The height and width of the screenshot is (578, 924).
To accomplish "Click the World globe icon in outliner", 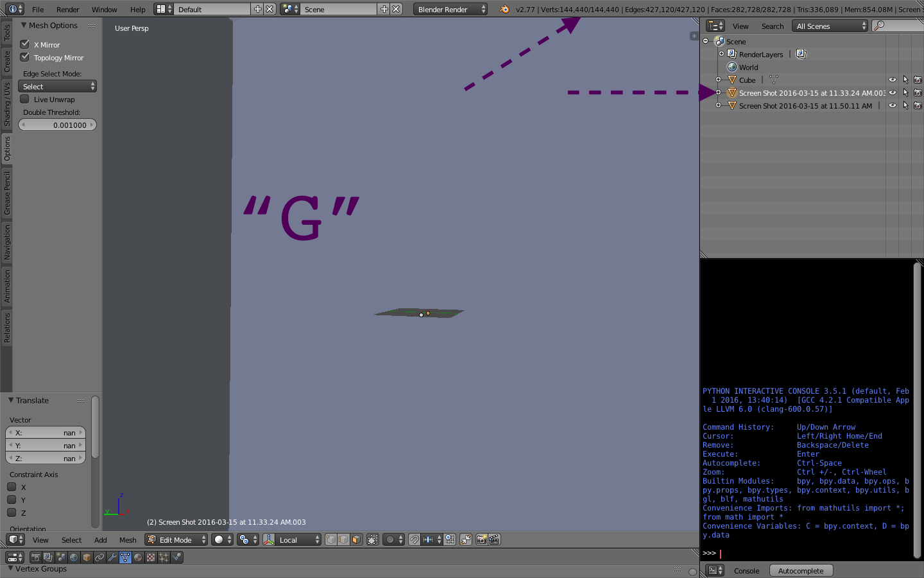I will pos(732,67).
